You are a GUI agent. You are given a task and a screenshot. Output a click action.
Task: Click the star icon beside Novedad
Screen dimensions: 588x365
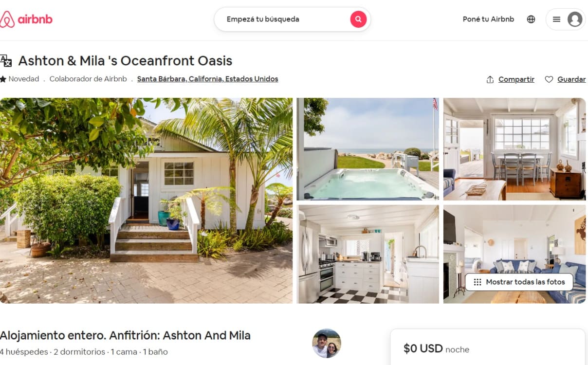tap(3, 79)
